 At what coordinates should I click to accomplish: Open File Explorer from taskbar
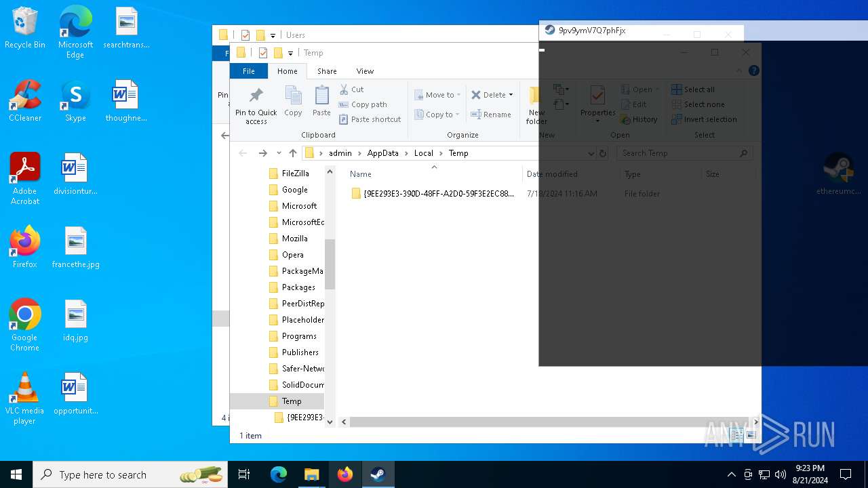click(311, 474)
